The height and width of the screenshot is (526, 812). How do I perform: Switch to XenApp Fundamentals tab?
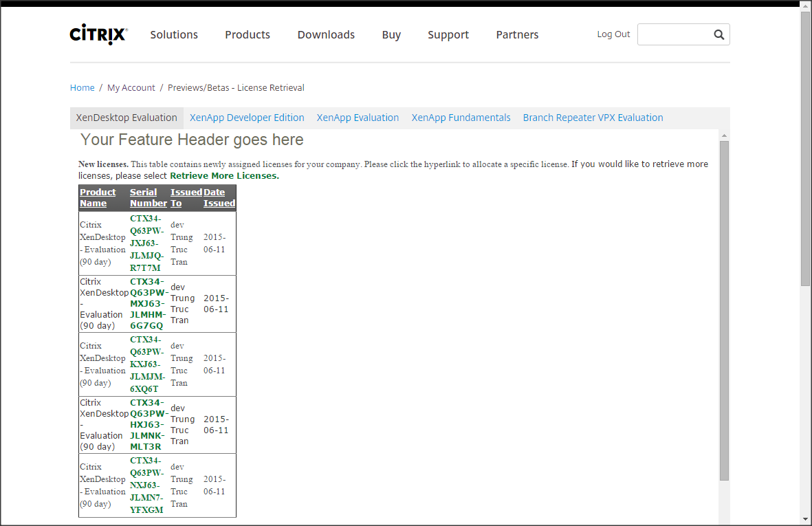(461, 118)
